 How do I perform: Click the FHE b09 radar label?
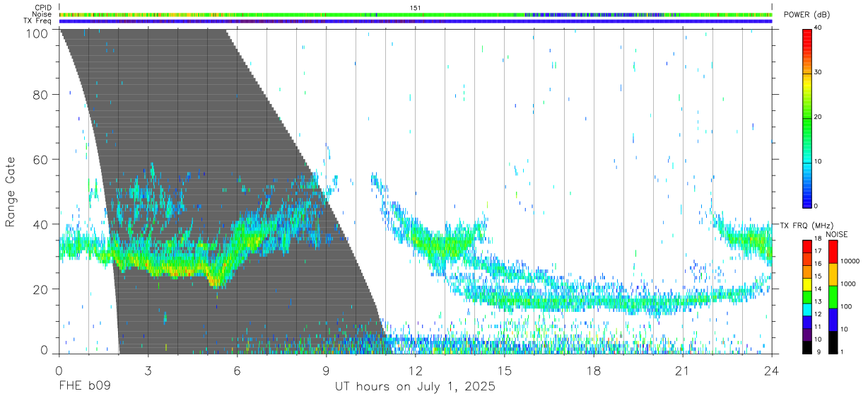click(x=84, y=387)
